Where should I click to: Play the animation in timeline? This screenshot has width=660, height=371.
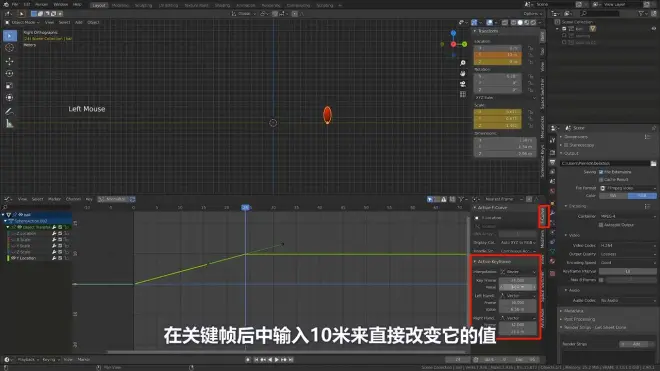pyautogui.click(x=277, y=360)
